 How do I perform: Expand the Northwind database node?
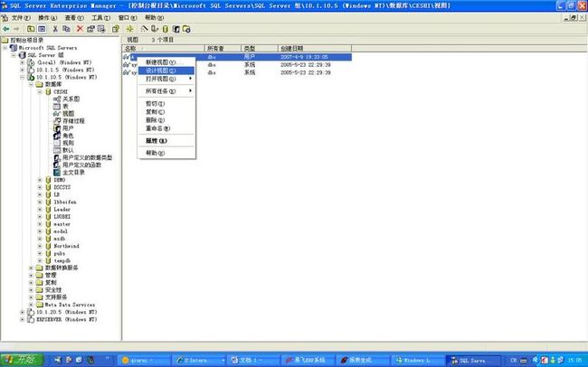click(40, 246)
